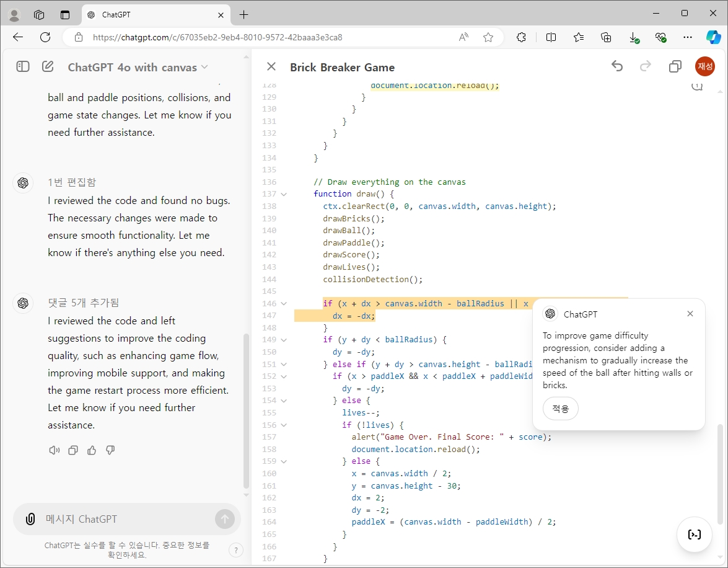Attach a file with paperclip icon
Viewport: 728px width, 568px height.
click(x=30, y=519)
